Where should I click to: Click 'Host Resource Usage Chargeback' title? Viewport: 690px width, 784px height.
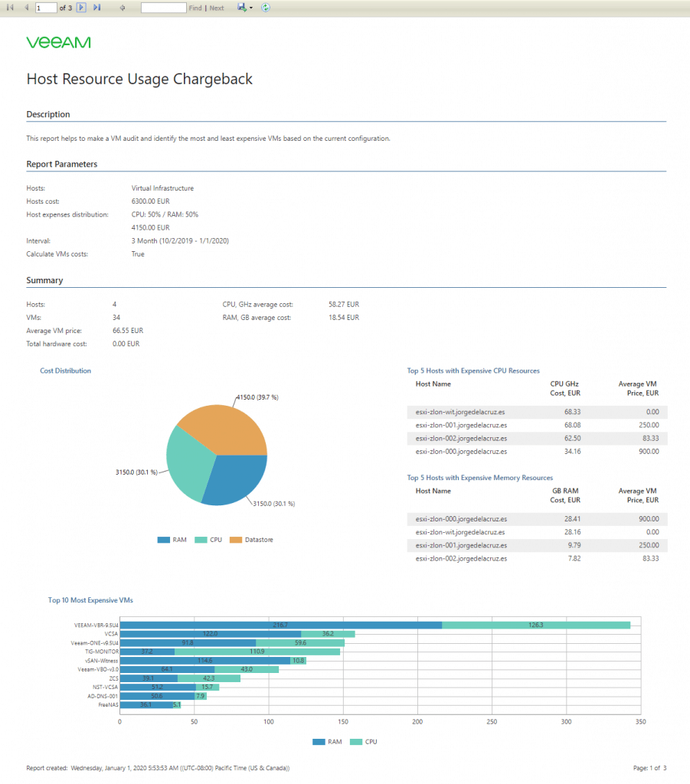139,79
